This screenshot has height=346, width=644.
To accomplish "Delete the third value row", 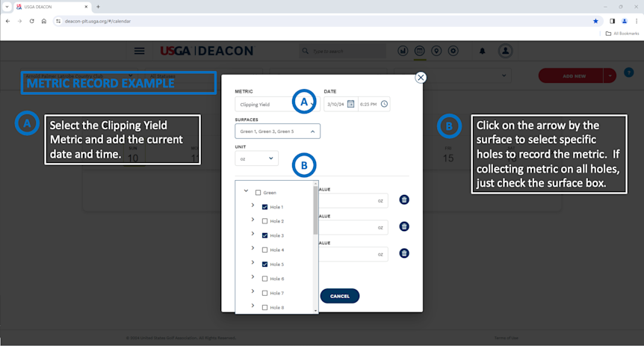I will 404,253.
